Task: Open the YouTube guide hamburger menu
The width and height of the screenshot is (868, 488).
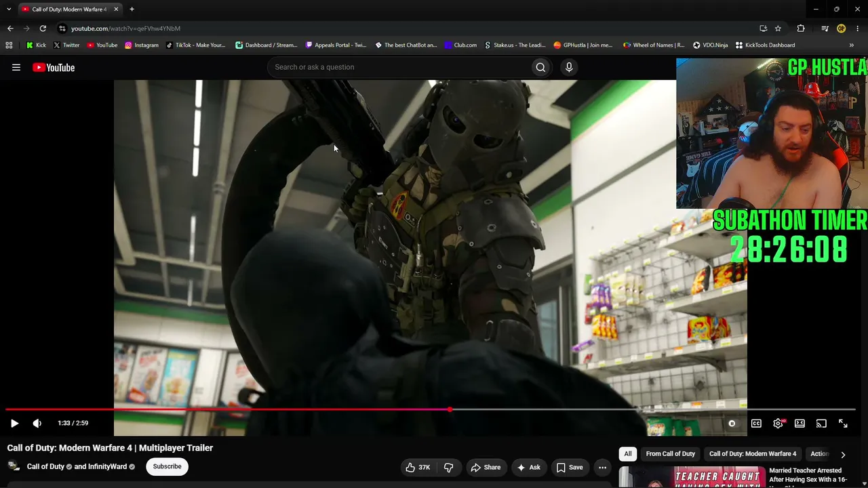Action: (16, 67)
